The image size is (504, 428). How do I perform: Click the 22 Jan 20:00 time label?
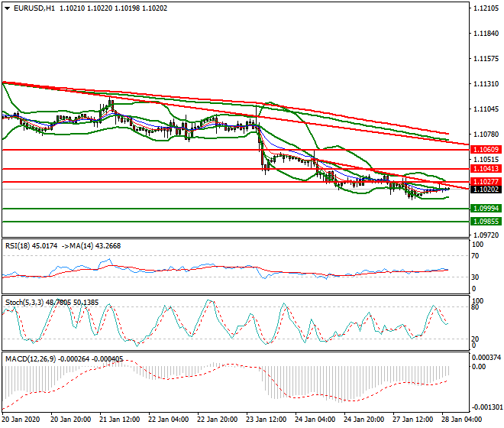217,420
